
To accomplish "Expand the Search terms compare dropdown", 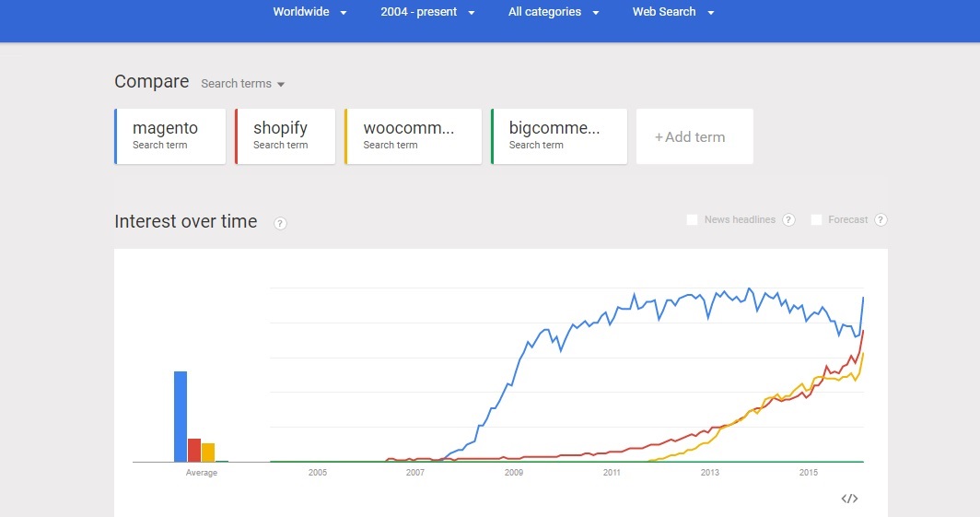I will point(242,84).
